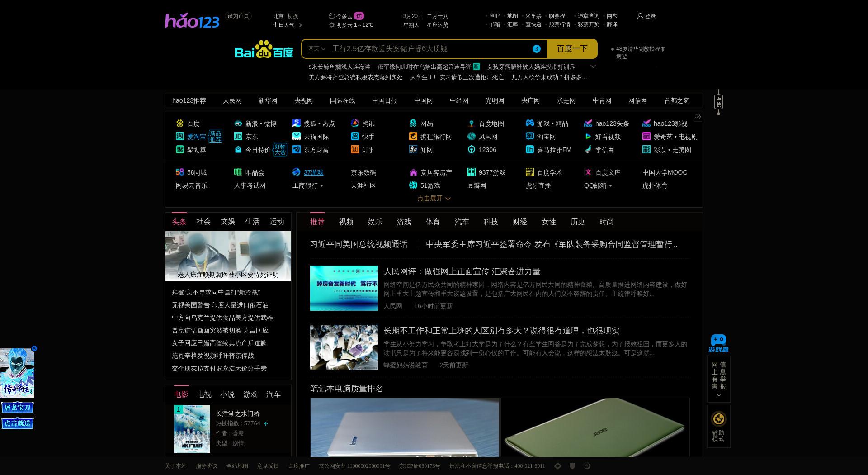Switch to the 文娱 tab

(x=228, y=222)
